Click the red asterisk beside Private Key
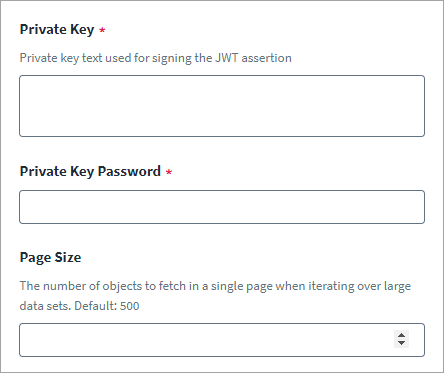The image size is (444, 373). 102,30
